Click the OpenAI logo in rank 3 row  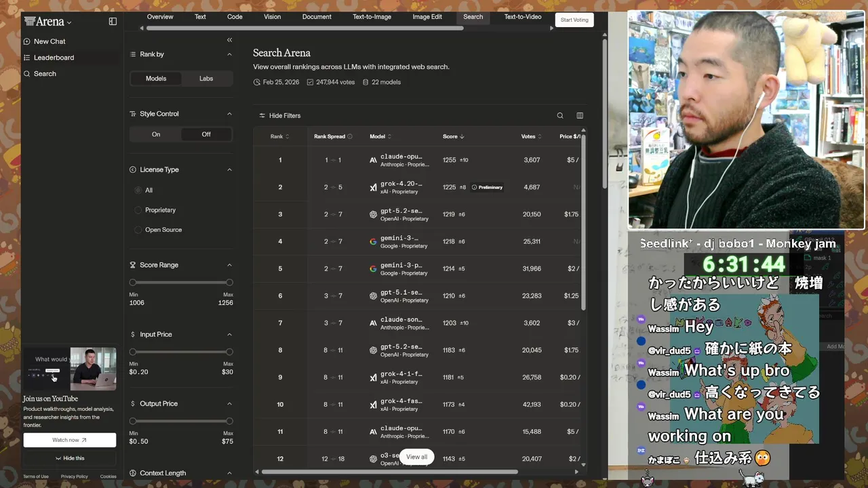tap(373, 214)
